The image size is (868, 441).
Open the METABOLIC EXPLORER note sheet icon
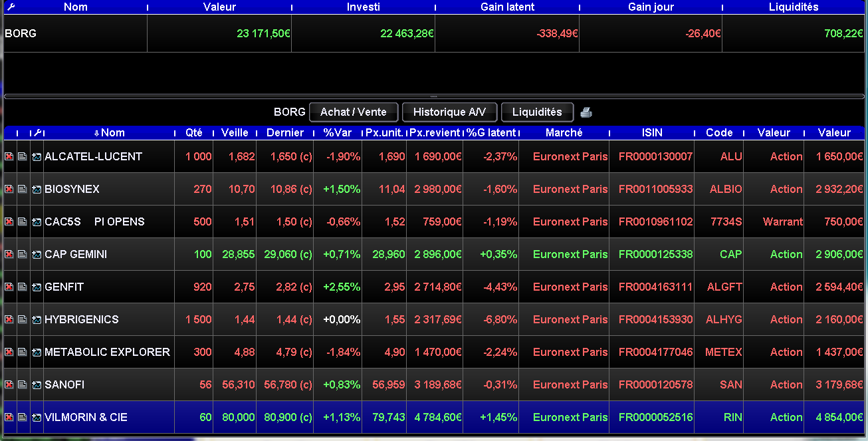pos(23,352)
